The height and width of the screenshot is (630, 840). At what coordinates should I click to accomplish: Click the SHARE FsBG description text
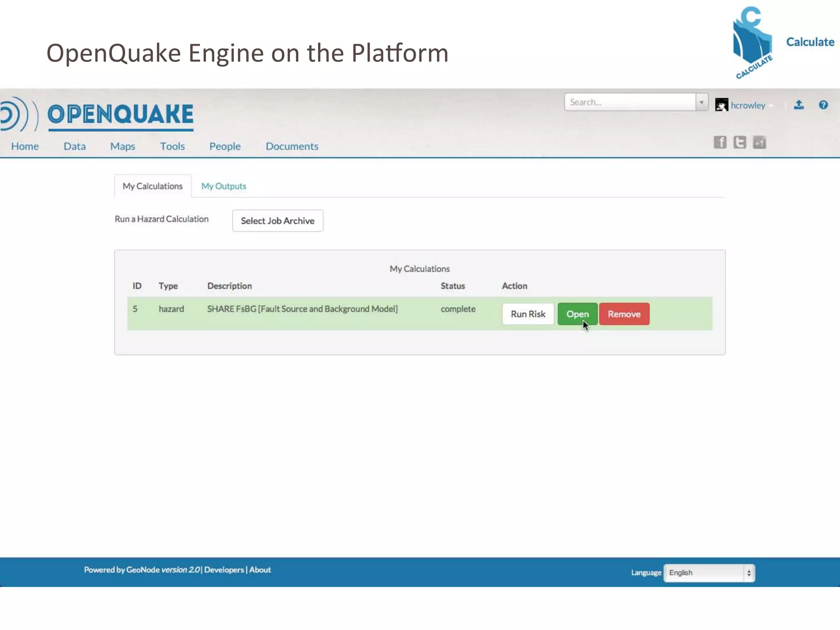(302, 309)
